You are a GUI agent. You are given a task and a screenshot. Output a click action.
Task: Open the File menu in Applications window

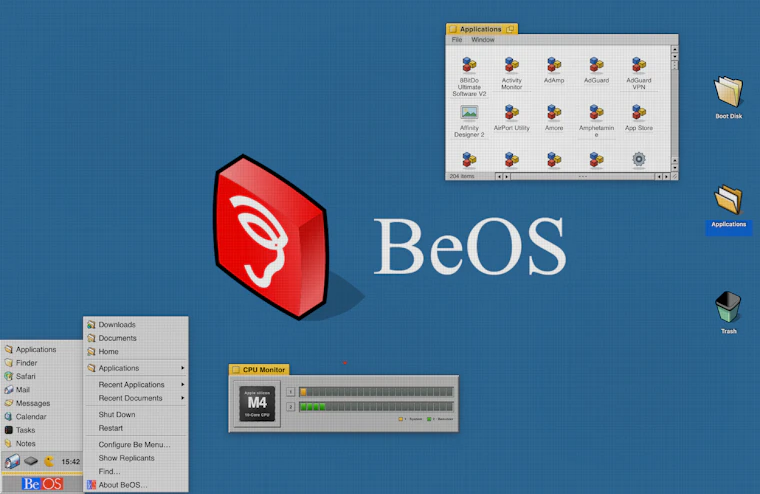click(457, 40)
